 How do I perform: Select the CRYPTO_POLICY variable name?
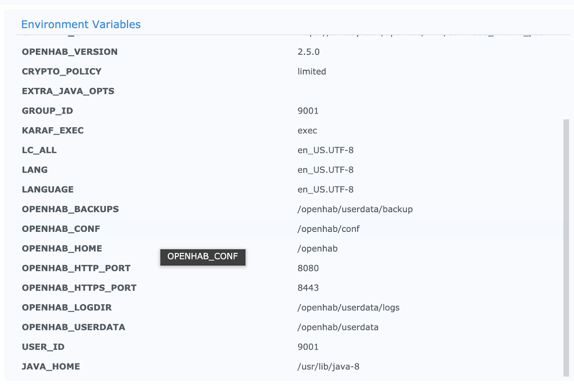pos(62,72)
